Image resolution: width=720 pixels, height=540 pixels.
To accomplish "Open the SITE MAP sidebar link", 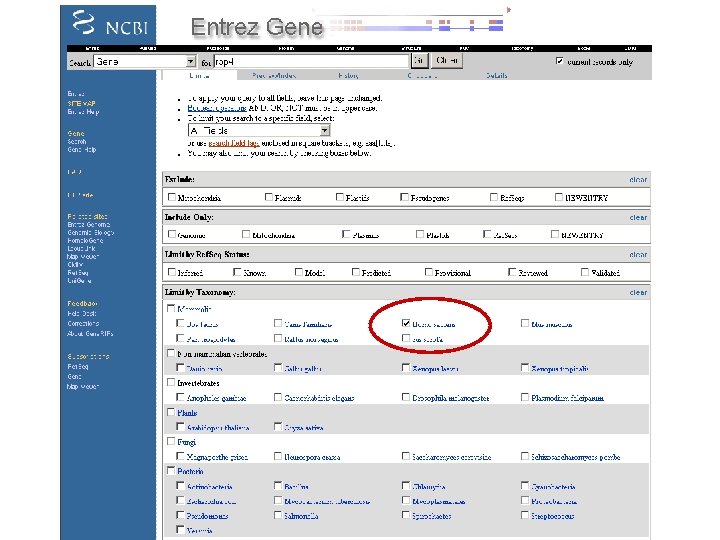I will click(81, 103).
